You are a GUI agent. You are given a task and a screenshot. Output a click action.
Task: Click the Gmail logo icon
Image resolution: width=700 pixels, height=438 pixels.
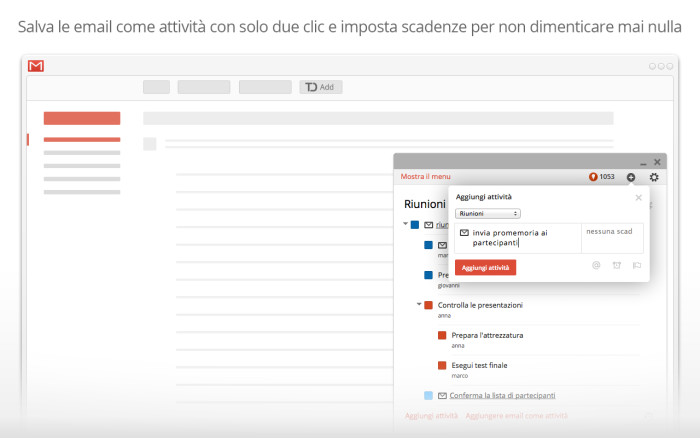pyautogui.click(x=36, y=66)
